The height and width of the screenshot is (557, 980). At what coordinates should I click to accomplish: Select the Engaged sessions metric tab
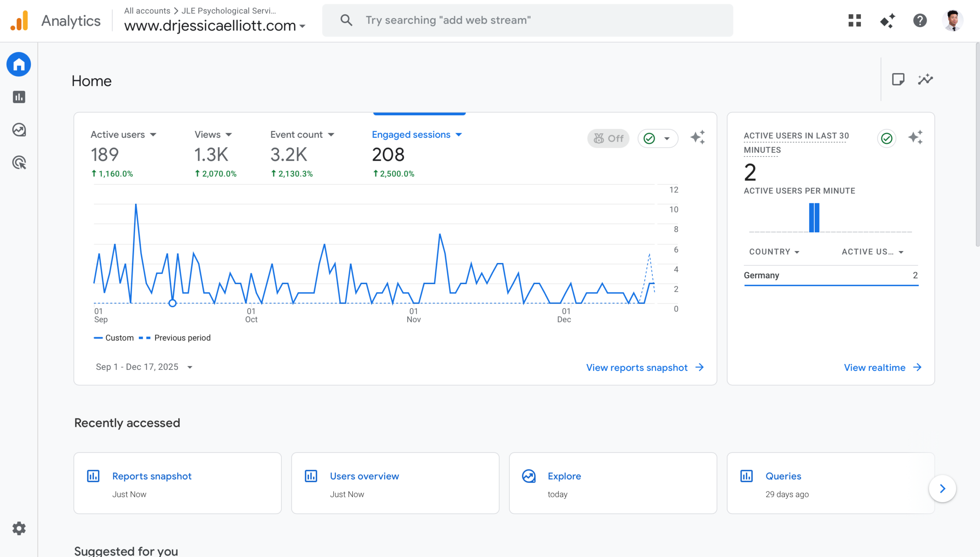click(x=411, y=134)
